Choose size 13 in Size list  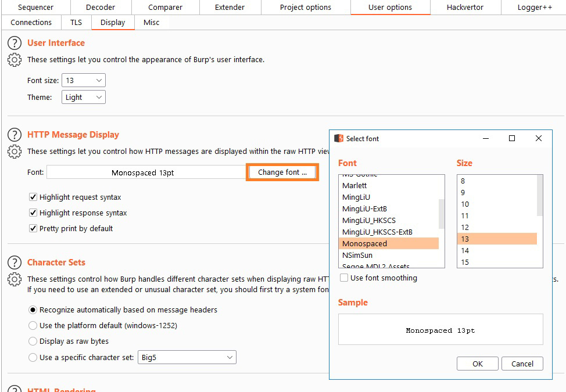pyautogui.click(x=497, y=239)
